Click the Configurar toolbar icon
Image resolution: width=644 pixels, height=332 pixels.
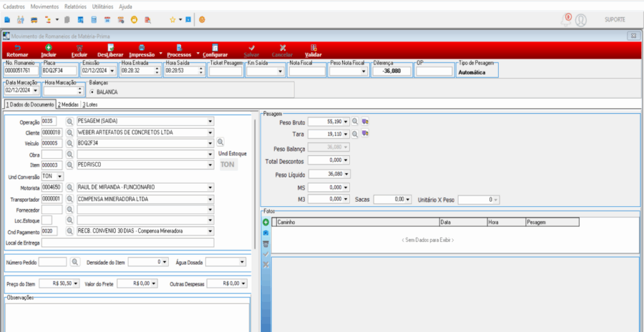(x=215, y=47)
